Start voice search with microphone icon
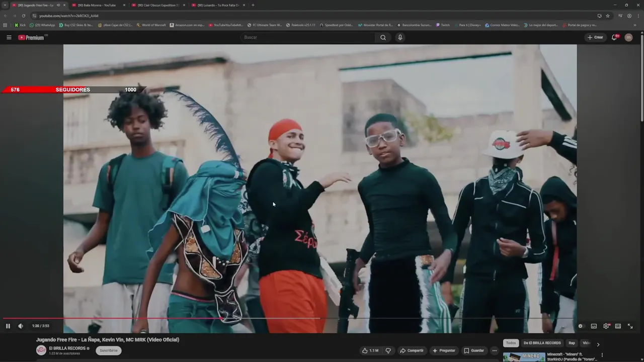Viewport: 644px width, 362px height. tap(400, 37)
